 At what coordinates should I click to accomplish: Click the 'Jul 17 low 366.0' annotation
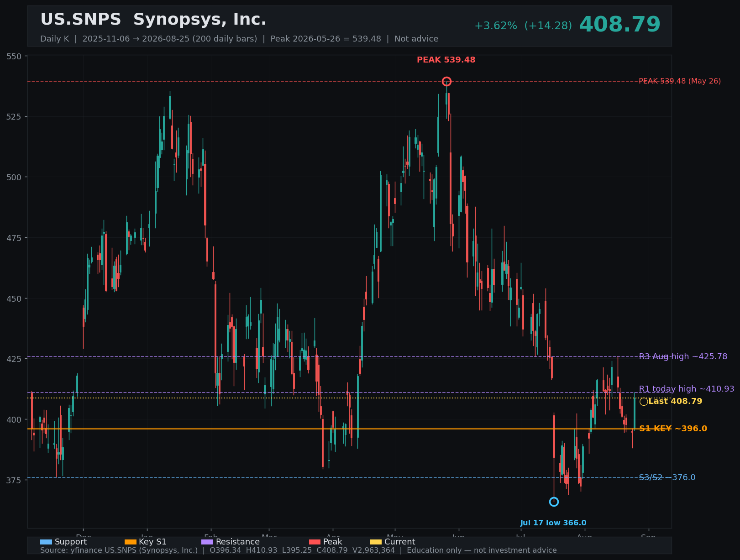(x=553, y=523)
